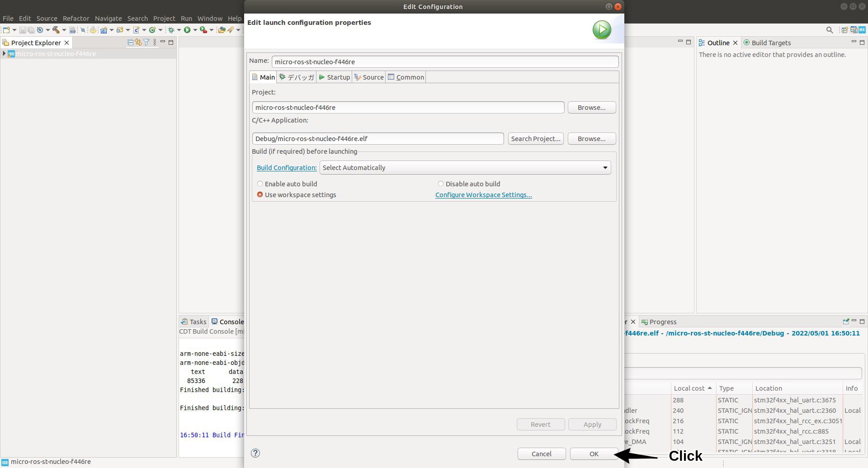
Task: Click the configuration Name input field
Action: pos(445,62)
